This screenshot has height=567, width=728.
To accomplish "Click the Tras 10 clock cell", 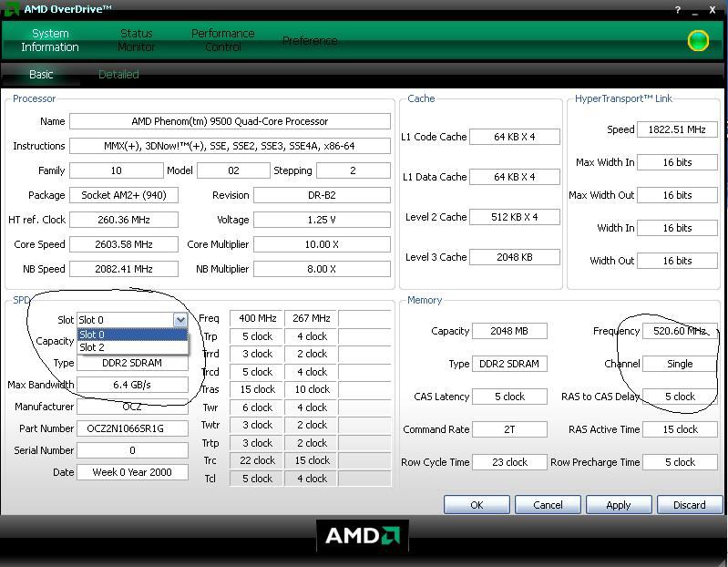I will click(x=311, y=389).
